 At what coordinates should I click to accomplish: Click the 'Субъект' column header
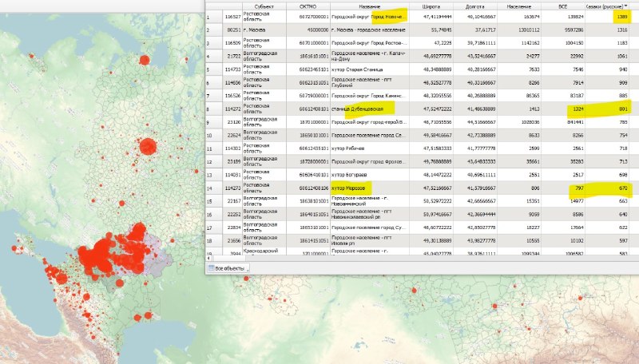(x=264, y=6)
